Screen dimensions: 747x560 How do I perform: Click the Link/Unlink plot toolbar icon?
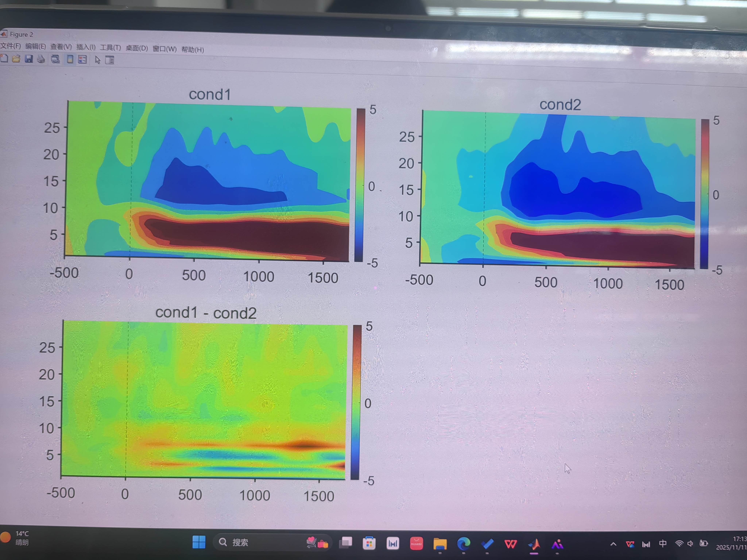point(55,59)
